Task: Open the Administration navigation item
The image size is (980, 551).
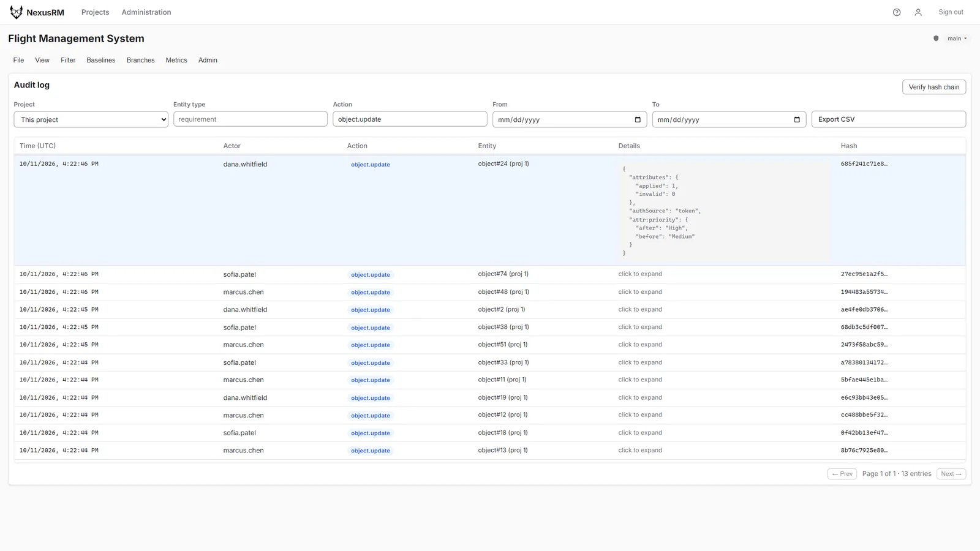Action: tap(146, 12)
